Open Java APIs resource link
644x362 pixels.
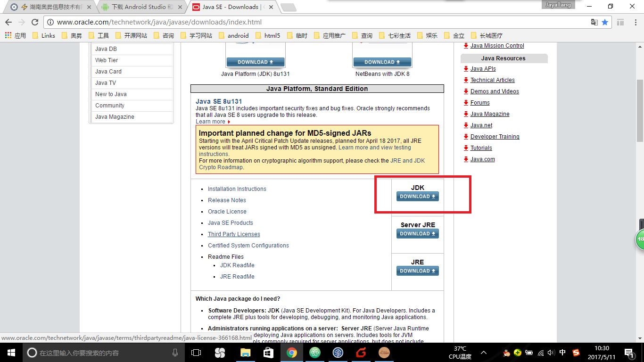click(x=483, y=69)
